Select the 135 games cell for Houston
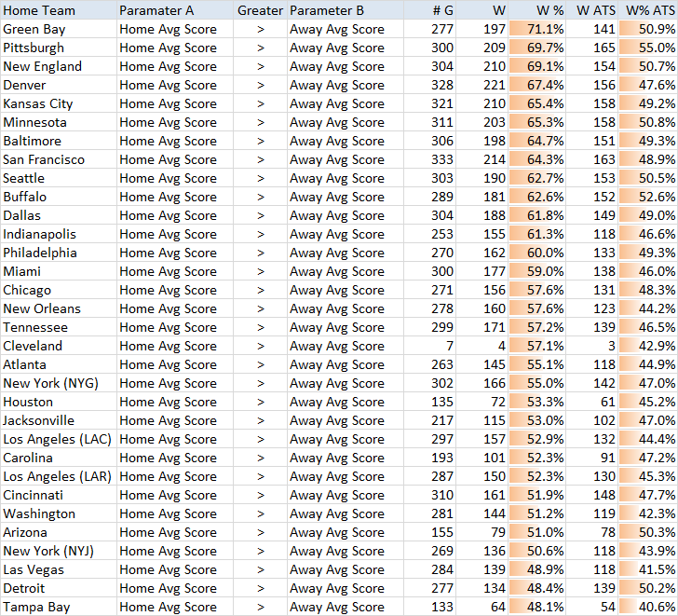The width and height of the screenshot is (678, 616). coord(430,401)
